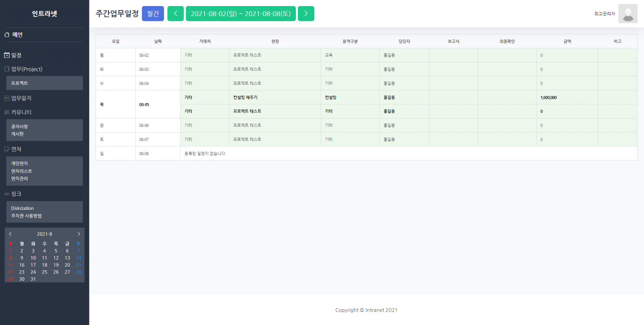Click the calendar icon beside 일정
Viewport: 644px width, 325px height.
pyautogui.click(x=7, y=55)
